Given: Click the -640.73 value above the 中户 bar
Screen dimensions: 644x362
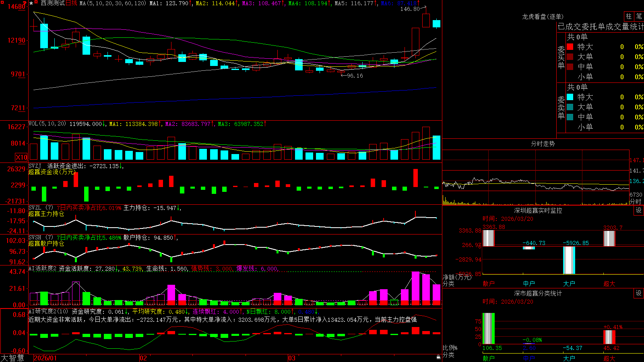Looking at the screenshot, I should point(534,243).
